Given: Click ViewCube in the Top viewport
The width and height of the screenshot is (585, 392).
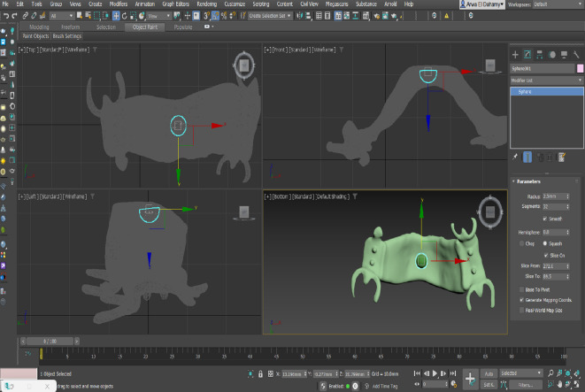Looking at the screenshot, I should click(243, 65).
